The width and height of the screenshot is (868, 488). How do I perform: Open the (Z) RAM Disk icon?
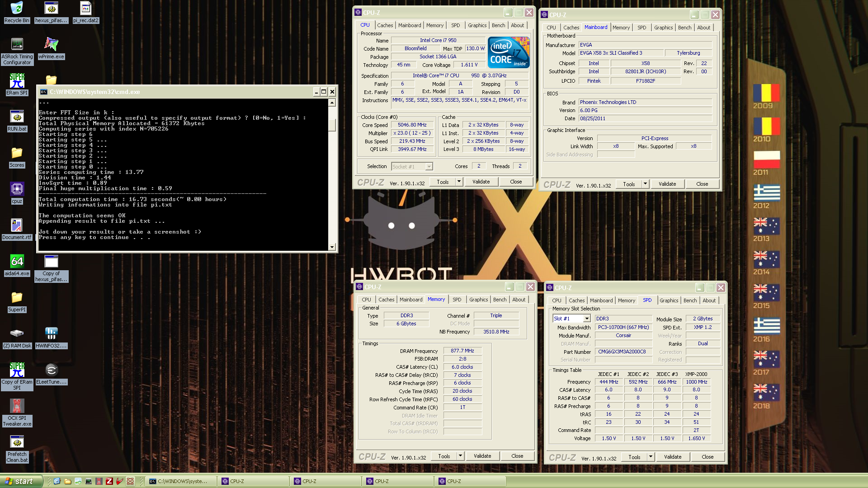click(x=17, y=338)
